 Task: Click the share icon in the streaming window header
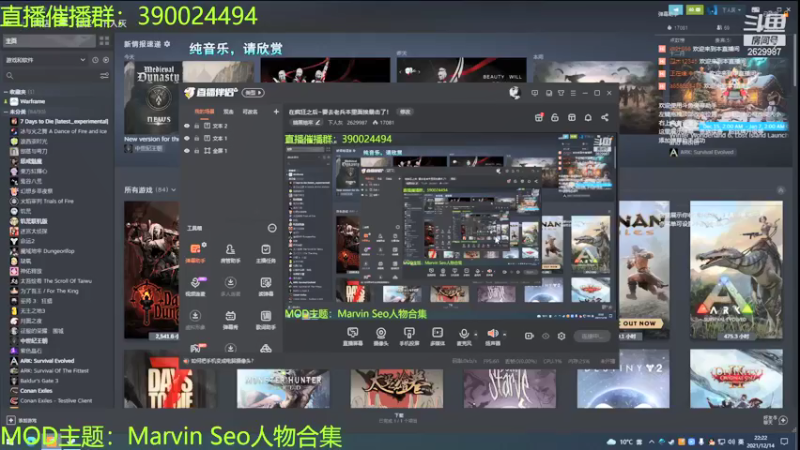[x=605, y=117]
